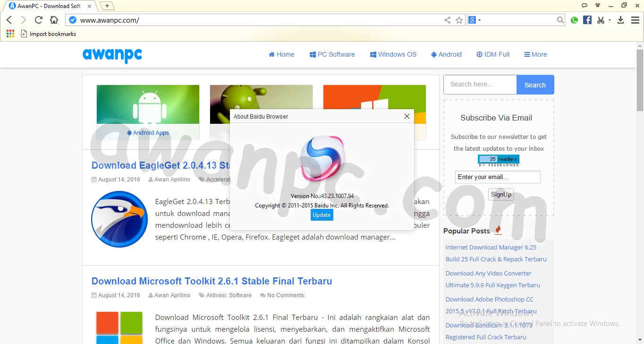Click the page vertical scrollbar thumb
The width and height of the screenshot is (644, 344).
point(640,80)
